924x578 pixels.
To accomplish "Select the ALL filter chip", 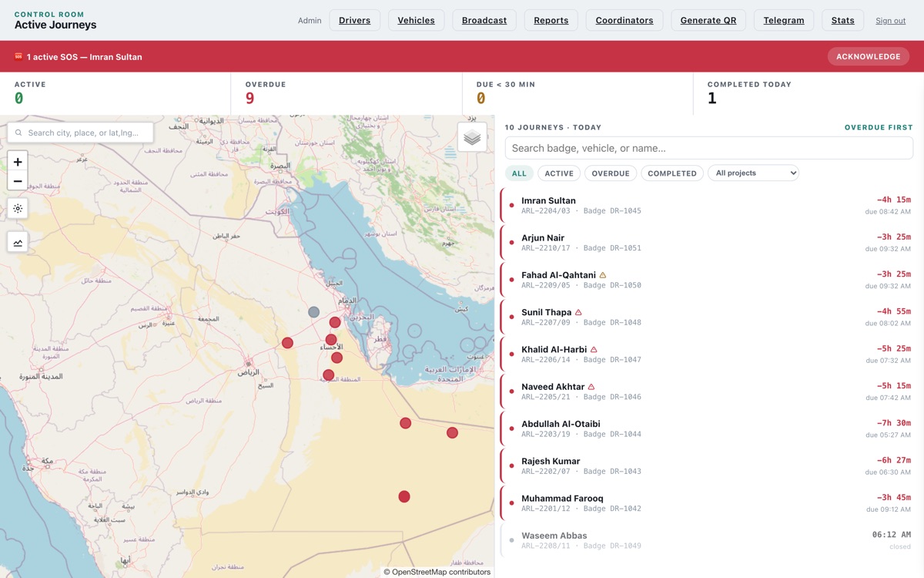I will [x=519, y=173].
